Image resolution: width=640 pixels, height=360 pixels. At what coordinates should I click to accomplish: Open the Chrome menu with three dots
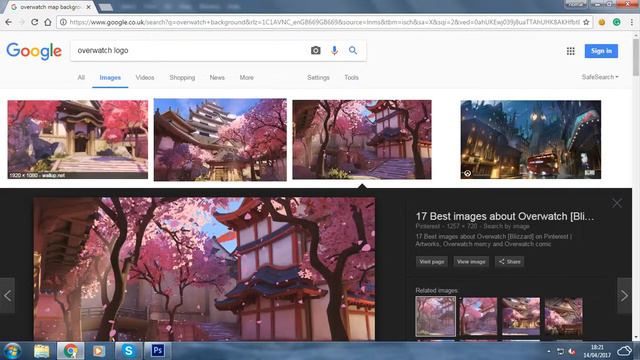point(632,22)
